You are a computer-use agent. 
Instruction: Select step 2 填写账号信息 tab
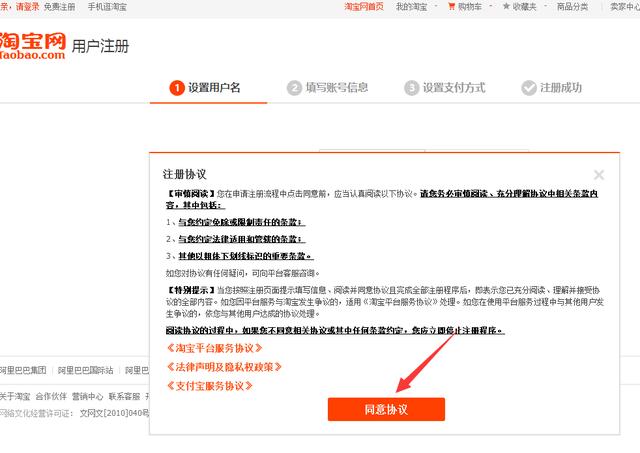327,88
